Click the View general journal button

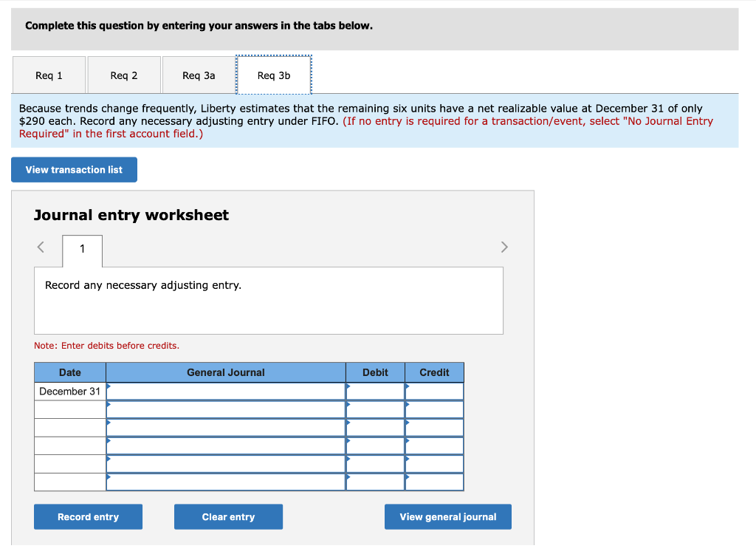coord(448,517)
